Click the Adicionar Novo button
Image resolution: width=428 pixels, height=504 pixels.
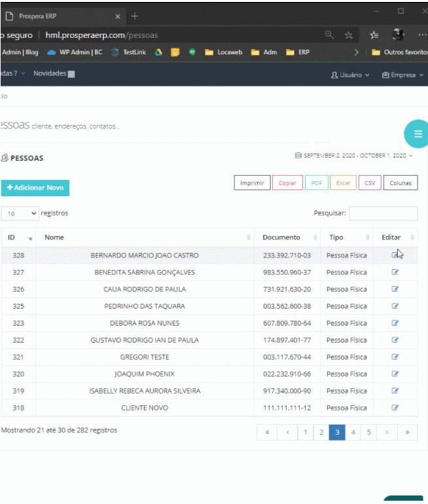[x=35, y=188]
